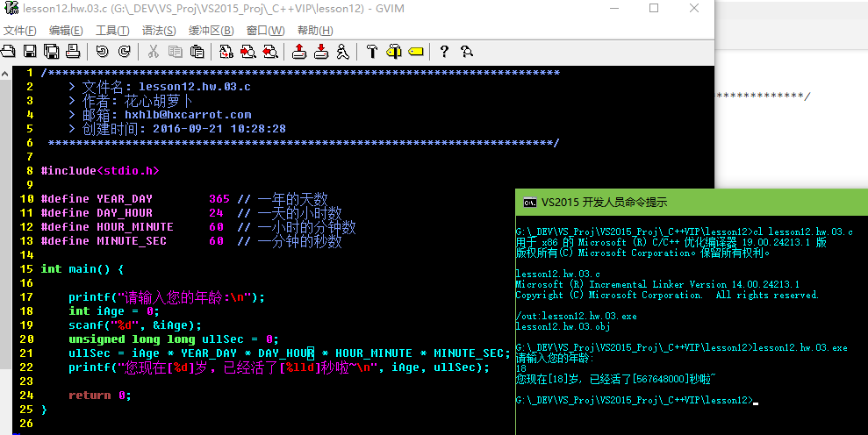868x435 pixels.
Task: Undo the last edit
Action: (102, 51)
